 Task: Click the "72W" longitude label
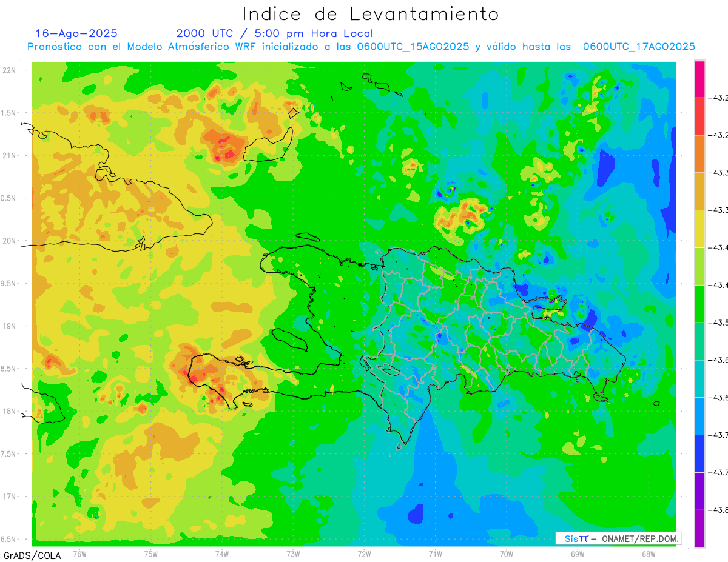[x=364, y=554]
